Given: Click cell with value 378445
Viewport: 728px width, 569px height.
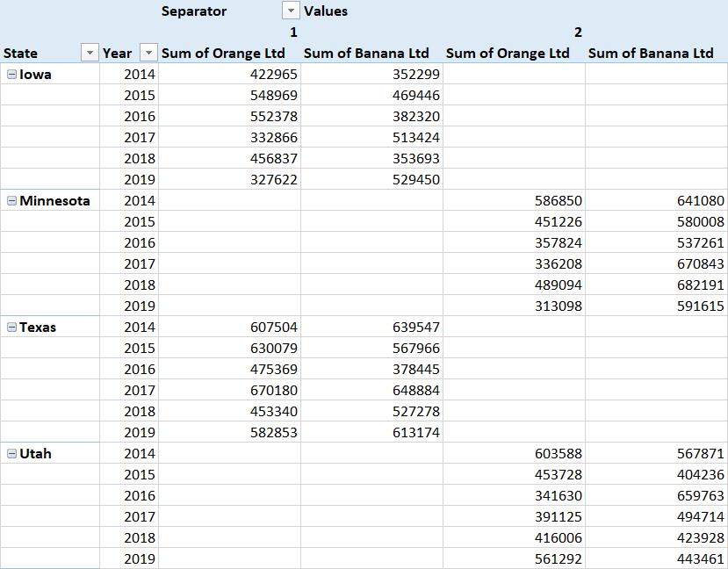Looking at the screenshot, I should 371,369.
